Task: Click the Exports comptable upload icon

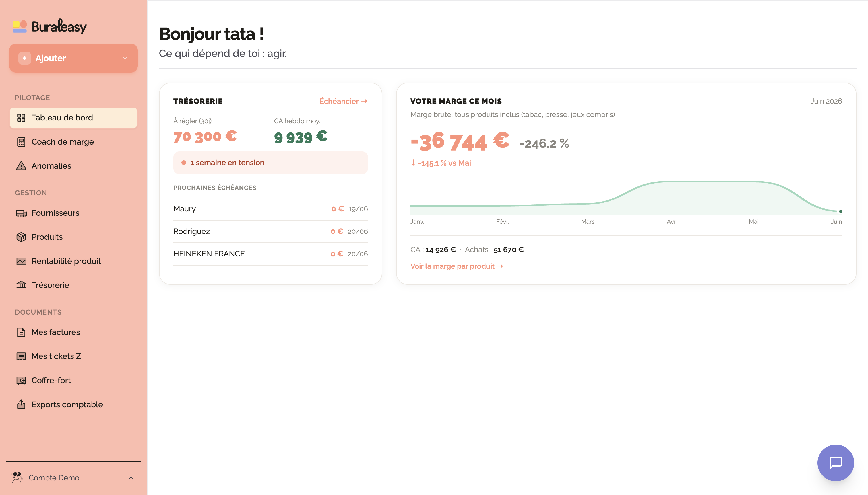Action: click(x=21, y=404)
